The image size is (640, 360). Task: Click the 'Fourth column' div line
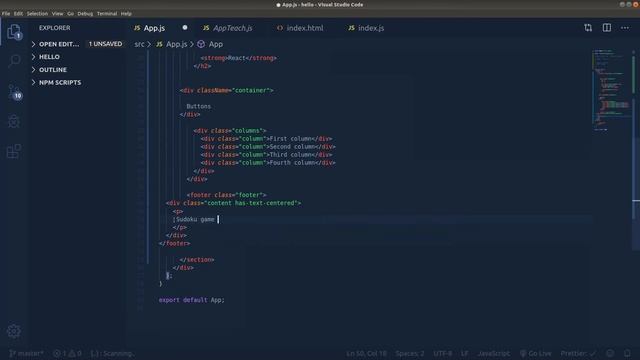coord(268,163)
